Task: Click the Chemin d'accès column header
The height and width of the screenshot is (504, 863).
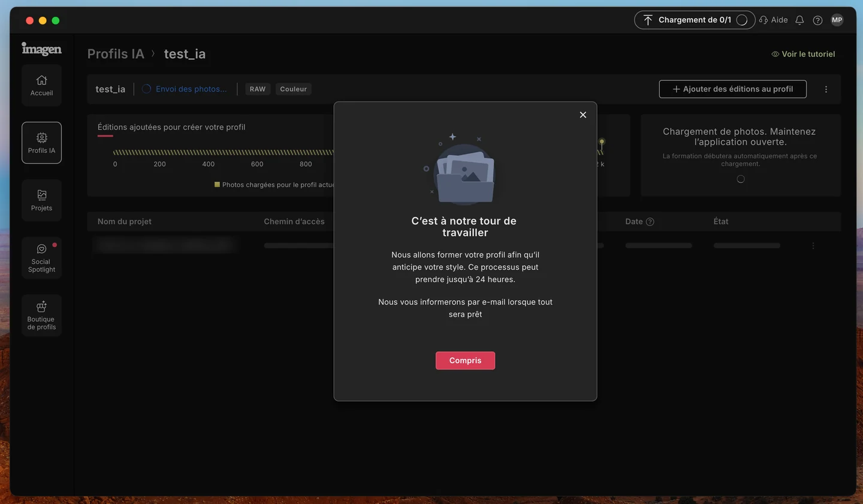Action: [294, 222]
